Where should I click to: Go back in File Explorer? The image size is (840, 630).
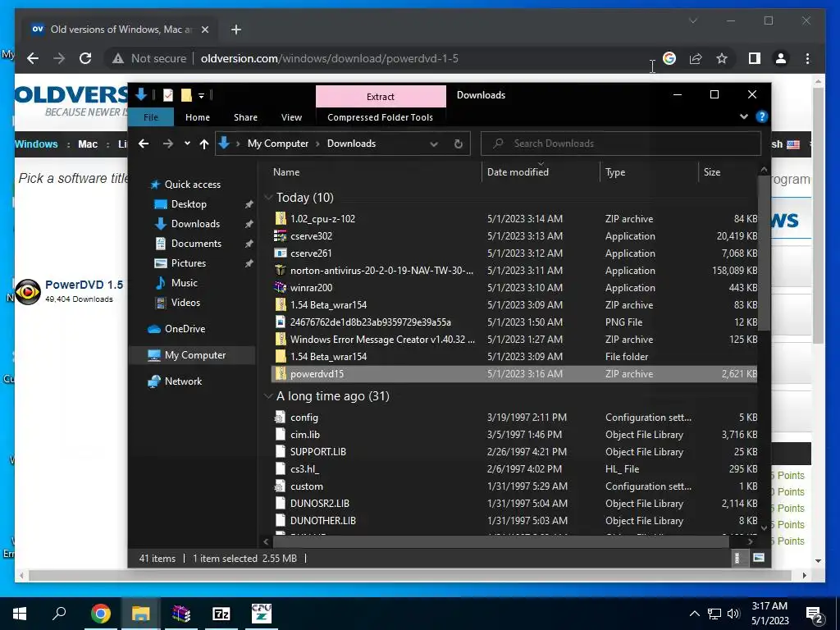143,144
